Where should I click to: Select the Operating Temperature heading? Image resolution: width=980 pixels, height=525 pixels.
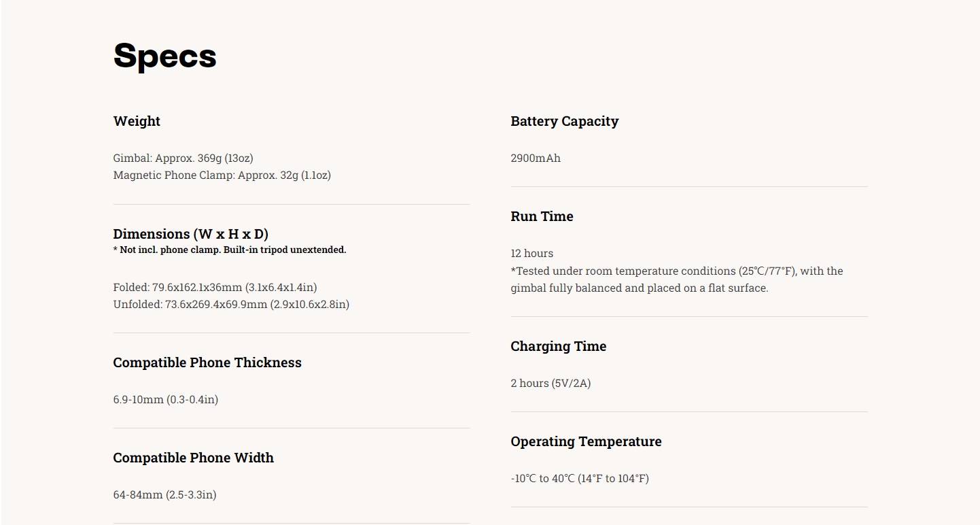[586, 441]
